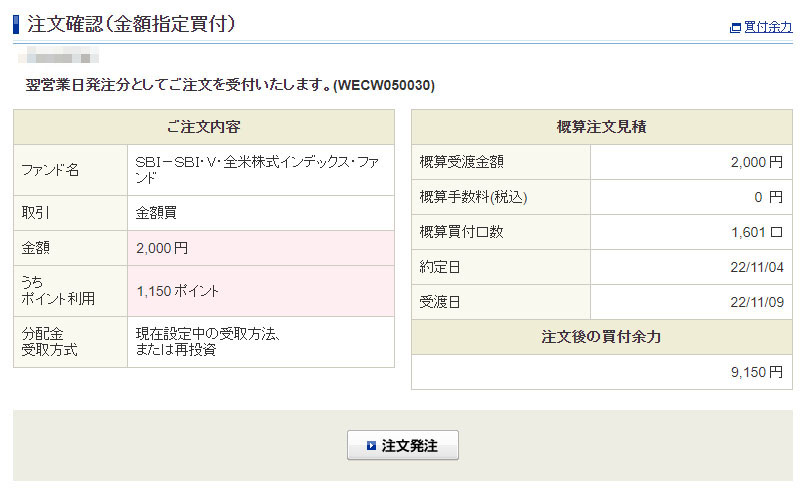Click the 概算注文見積 table header
Image resolution: width=807 pixels, height=493 pixels.
click(601, 127)
